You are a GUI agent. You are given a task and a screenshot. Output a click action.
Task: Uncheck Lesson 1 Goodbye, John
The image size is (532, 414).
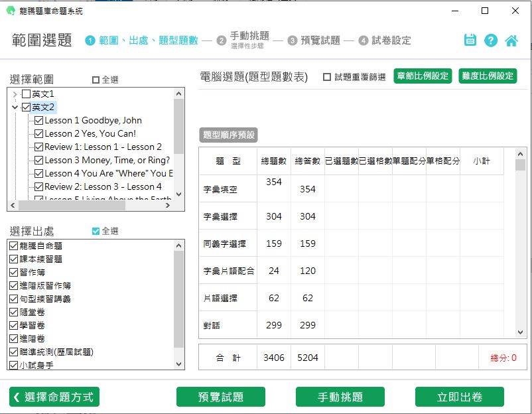tap(38, 121)
